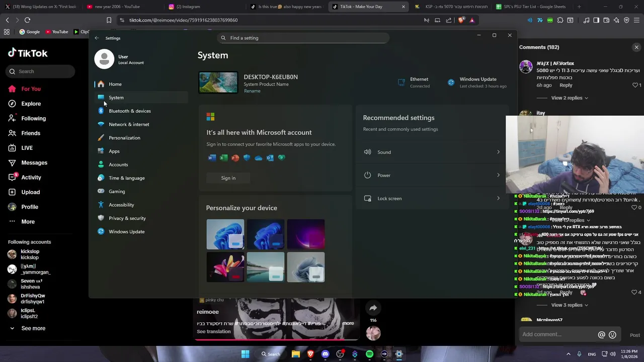Expand View 2 replies under MkJX comment

pos(570,98)
